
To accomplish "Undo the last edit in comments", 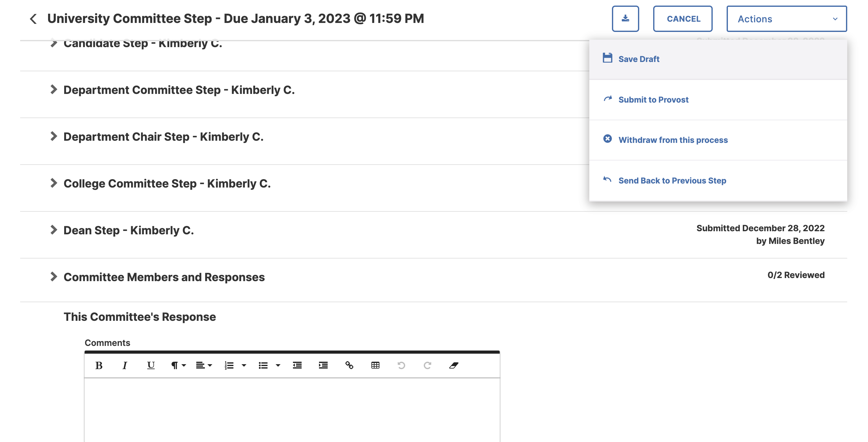I will click(x=401, y=365).
